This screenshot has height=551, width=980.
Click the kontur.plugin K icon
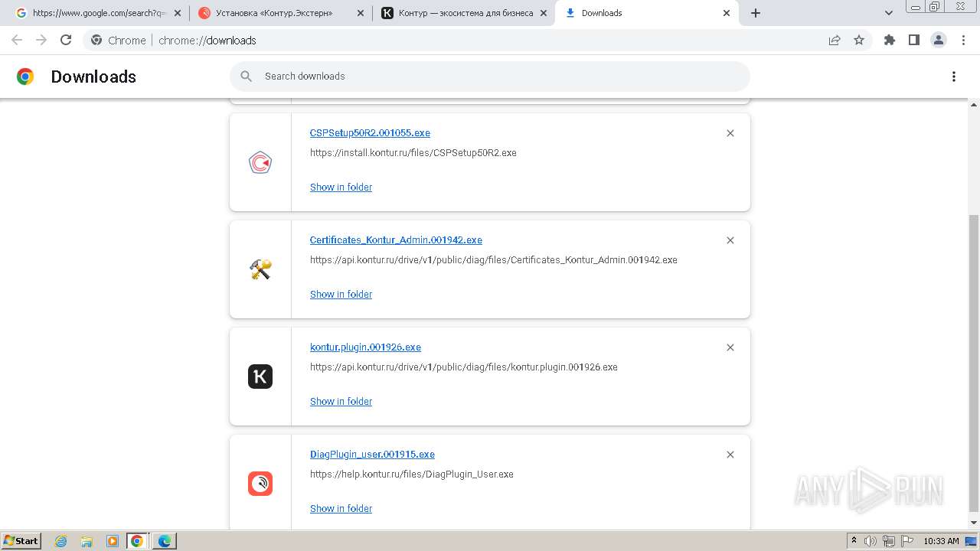260,377
